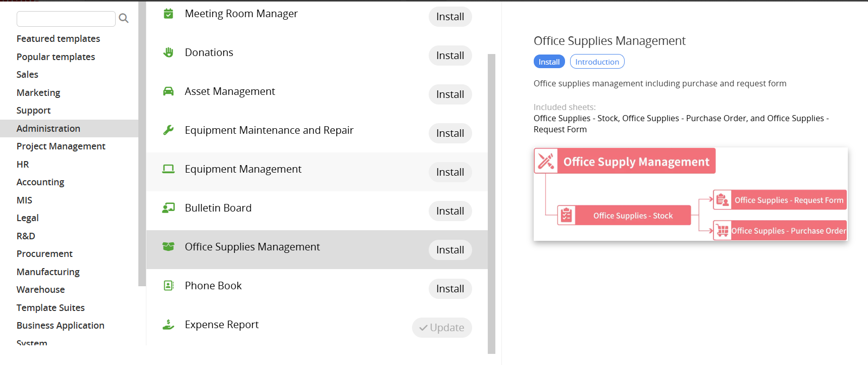Install the Donations template
The width and height of the screenshot is (868, 365).
pos(450,56)
